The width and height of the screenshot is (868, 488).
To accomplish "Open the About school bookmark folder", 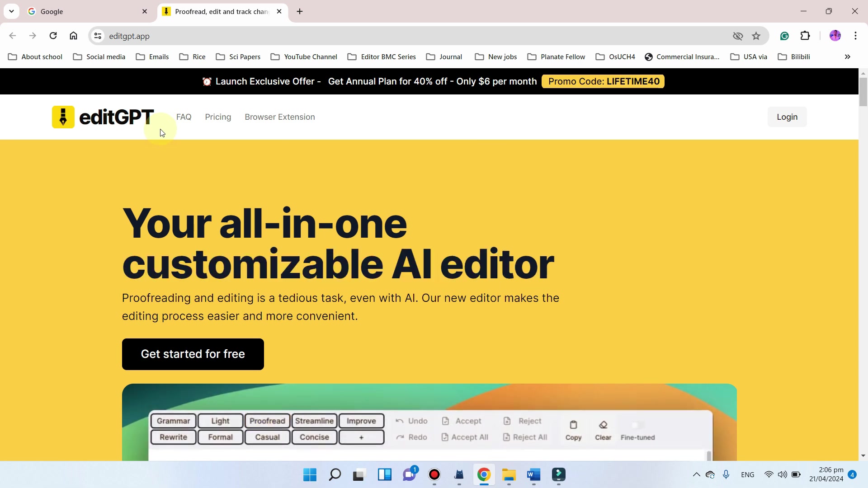I will [x=35, y=57].
